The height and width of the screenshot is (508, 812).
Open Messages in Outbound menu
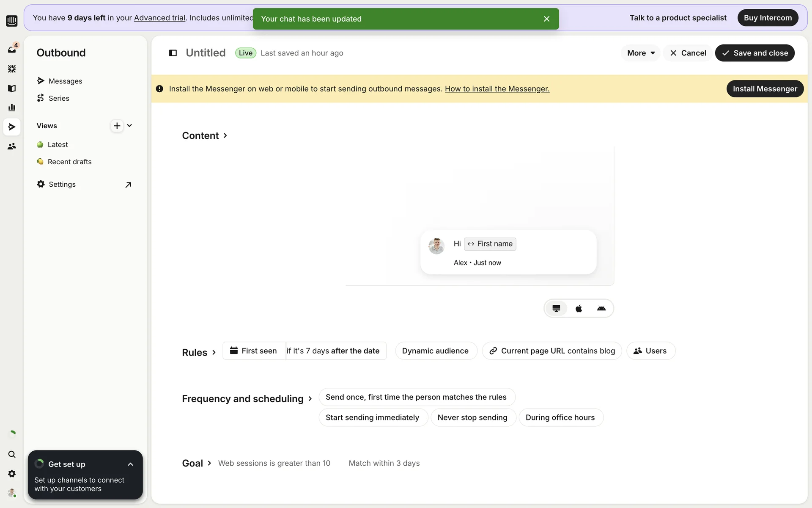[65, 81]
